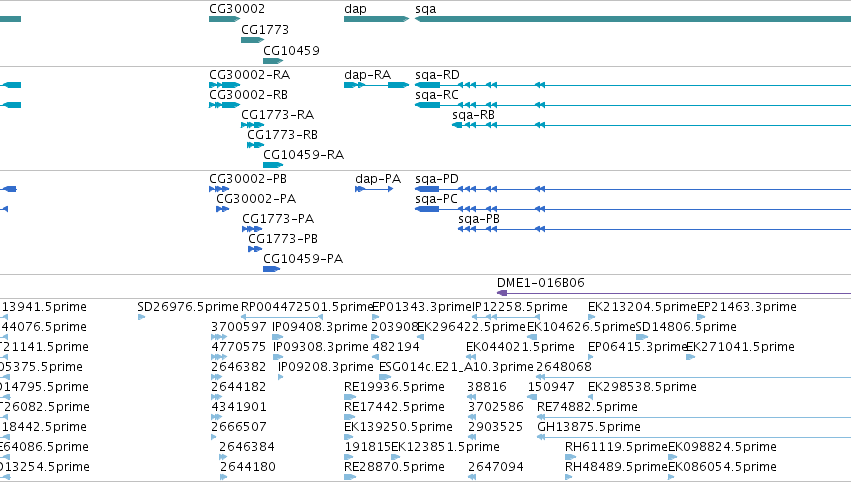Click the SD14806.5prime EST label
The image size is (851, 482).
click(x=686, y=327)
